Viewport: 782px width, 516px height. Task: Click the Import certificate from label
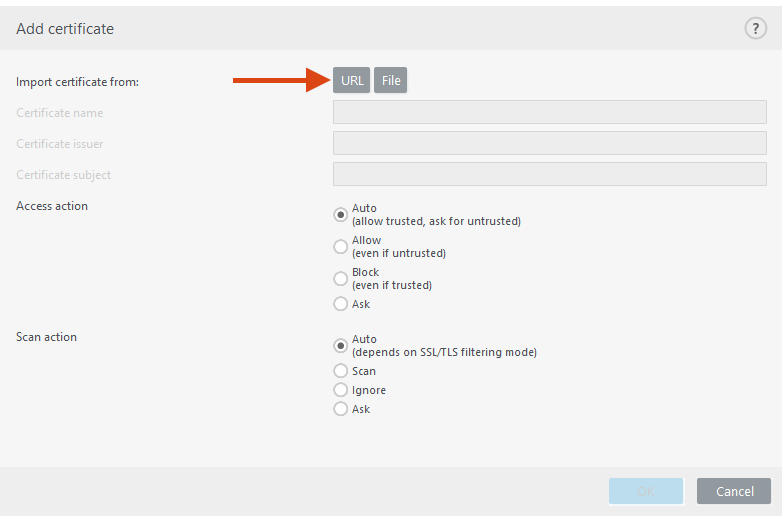[x=77, y=82]
